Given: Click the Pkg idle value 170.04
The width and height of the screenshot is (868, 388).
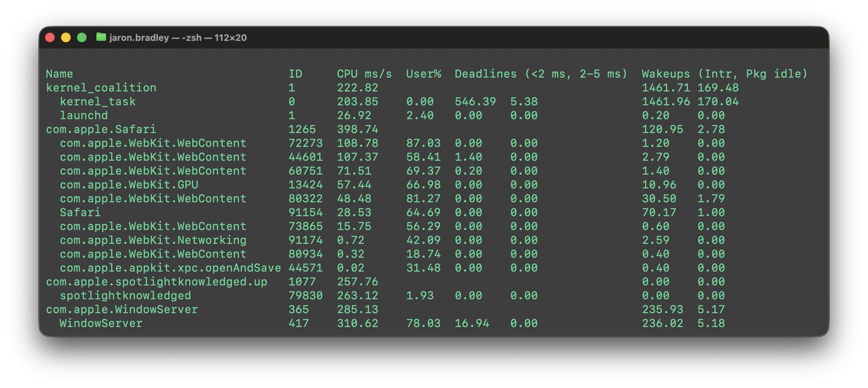Looking at the screenshot, I should click(718, 102).
